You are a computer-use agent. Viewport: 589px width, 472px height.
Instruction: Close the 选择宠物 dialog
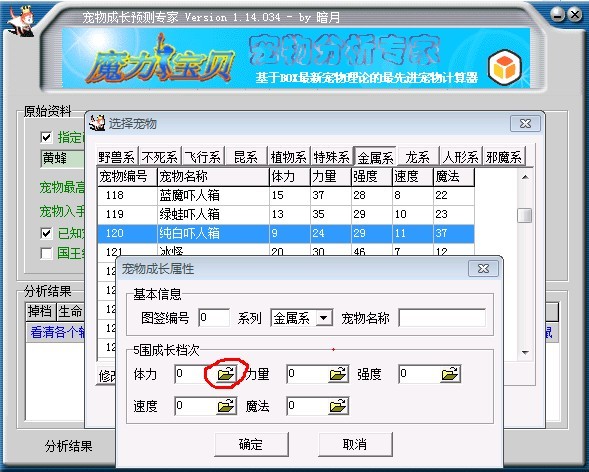(525, 123)
